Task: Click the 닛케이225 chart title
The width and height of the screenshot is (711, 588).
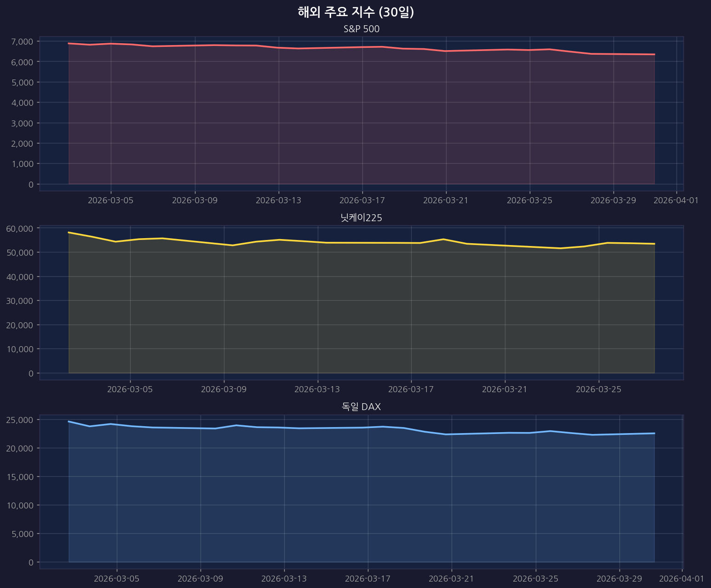Action: (361, 218)
